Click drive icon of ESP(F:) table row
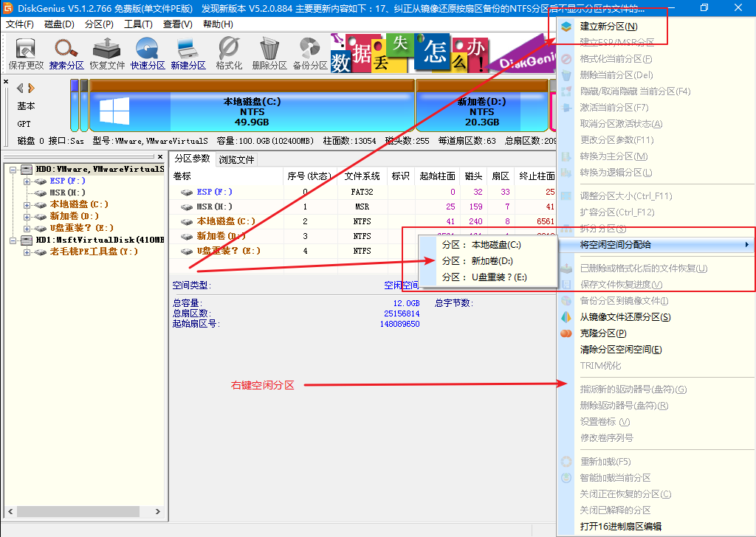Viewport: 756px width, 537px height. [x=187, y=193]
